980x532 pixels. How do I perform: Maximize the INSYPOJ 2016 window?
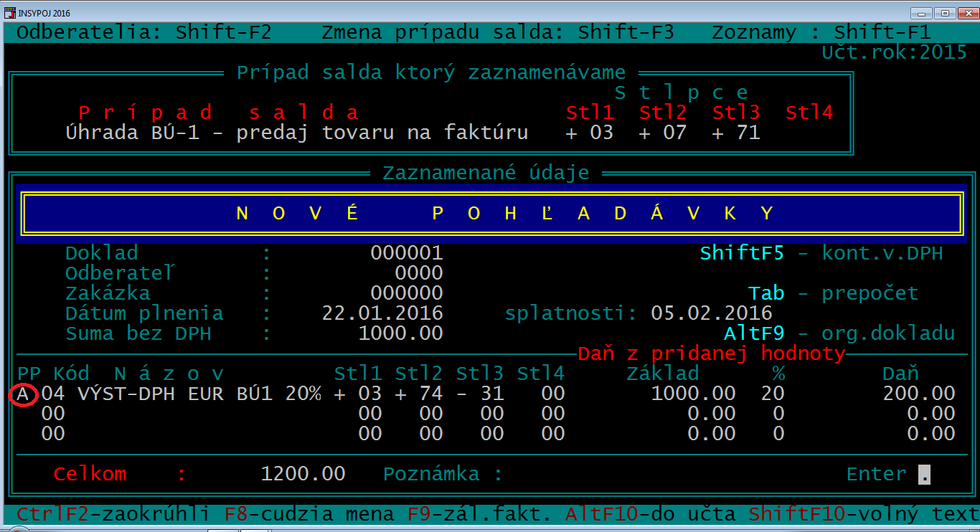[944, 13]
